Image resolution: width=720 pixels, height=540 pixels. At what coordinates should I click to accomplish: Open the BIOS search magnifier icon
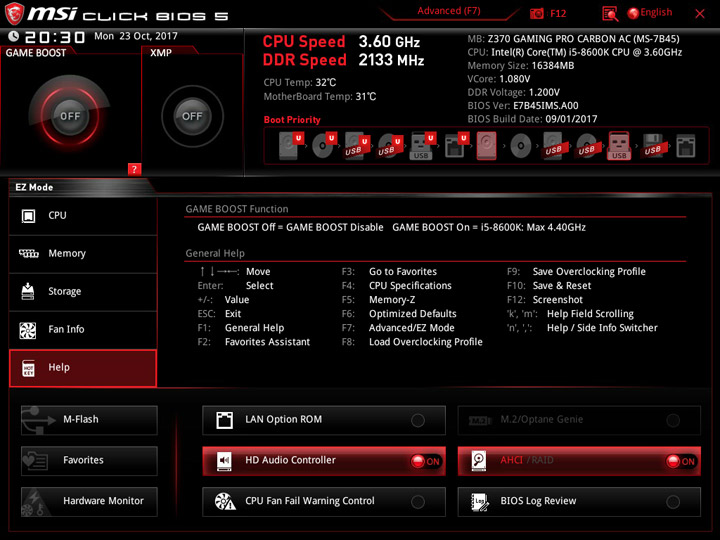(610, 14)
